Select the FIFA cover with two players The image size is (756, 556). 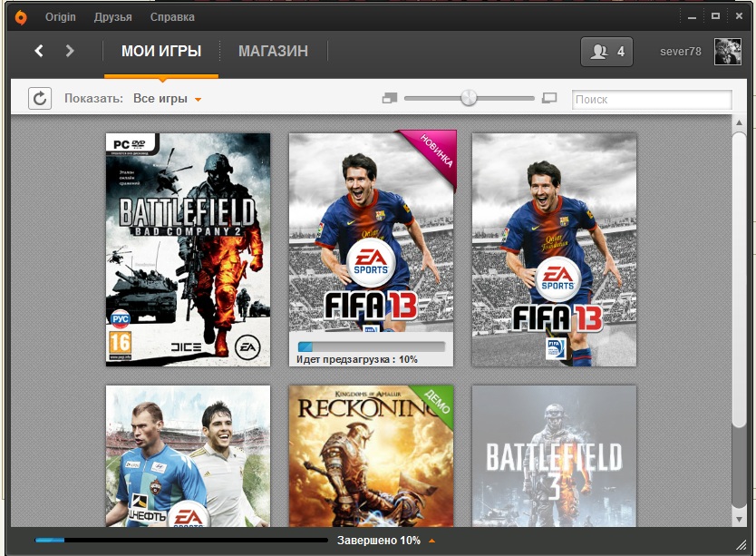[188, 456]
